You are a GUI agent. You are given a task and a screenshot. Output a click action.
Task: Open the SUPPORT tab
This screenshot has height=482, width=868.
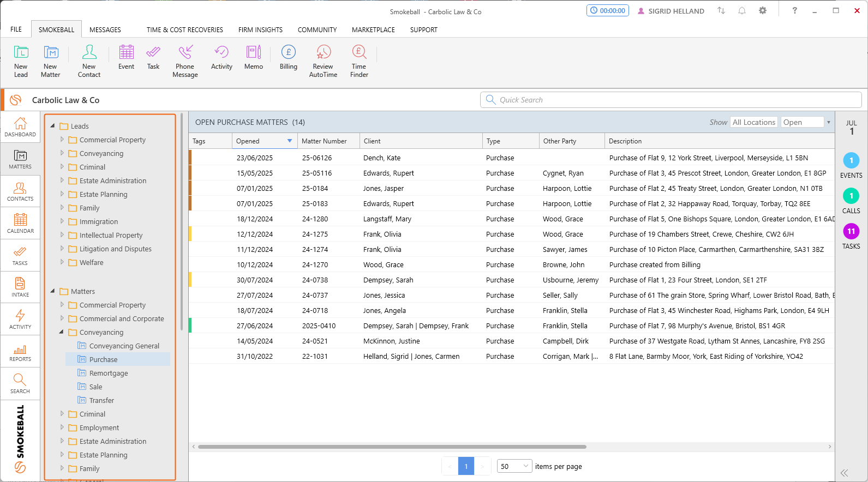coord(424,29)
